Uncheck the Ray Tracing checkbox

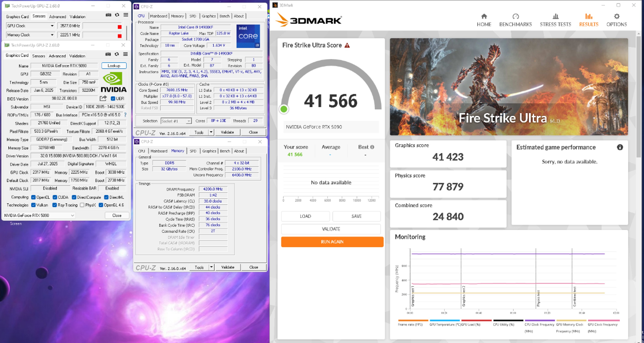tap(54, 205)
